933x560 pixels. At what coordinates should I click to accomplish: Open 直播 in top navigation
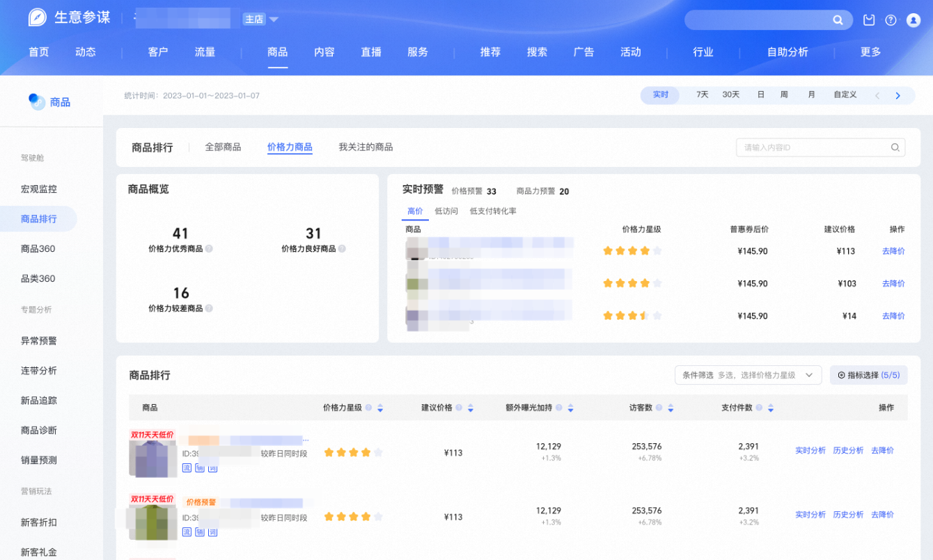[x=371, y=51]
